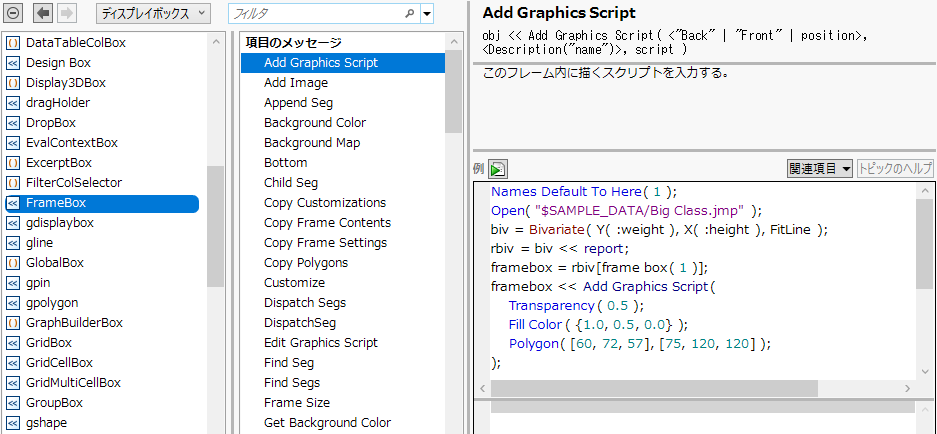Click the horizontal scrollbar under the script
The image size is (937, 434).
pyautogui.click(x=653, y=388)
